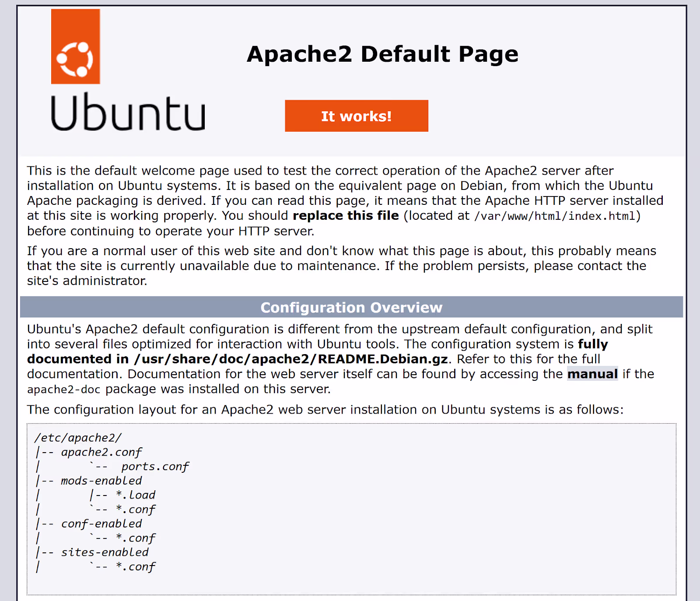Click the conf-enabled tree entry
Screen dimensions: 700x601
(x=101, y=524)
